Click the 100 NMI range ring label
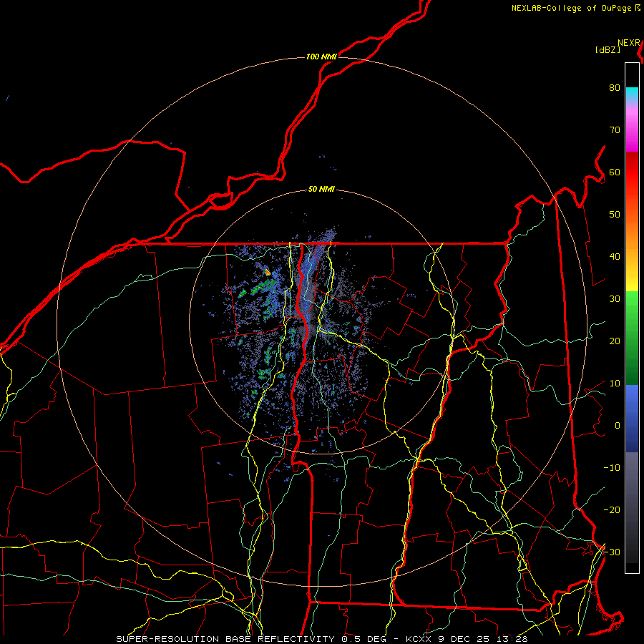The height and width of the screenshot is (644, 644). pos(321,57)
